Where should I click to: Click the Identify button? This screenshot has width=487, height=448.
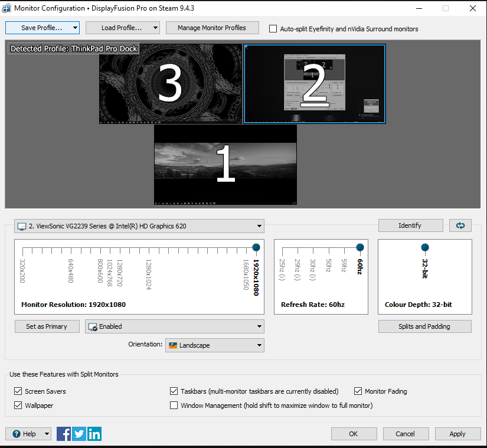(x=410, y=225)
